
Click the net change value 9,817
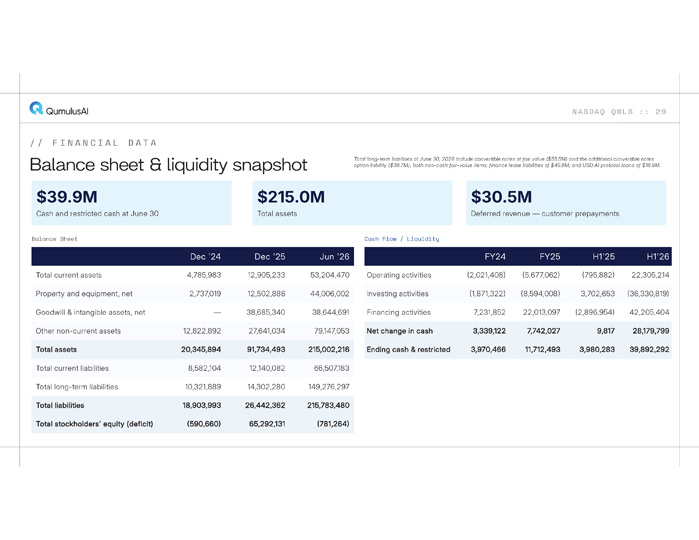point(606,331)
